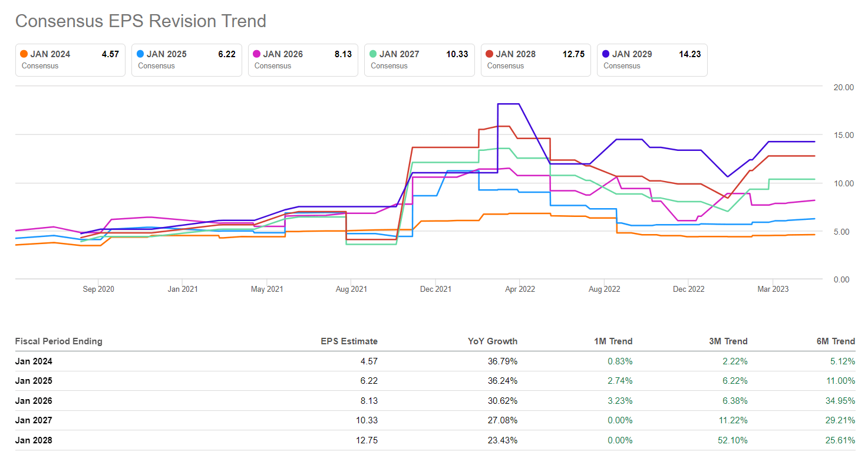Viewport: 868px width, 451px height.
Task: Select the Jan 2026 table row label
Action: click(34, 401)
